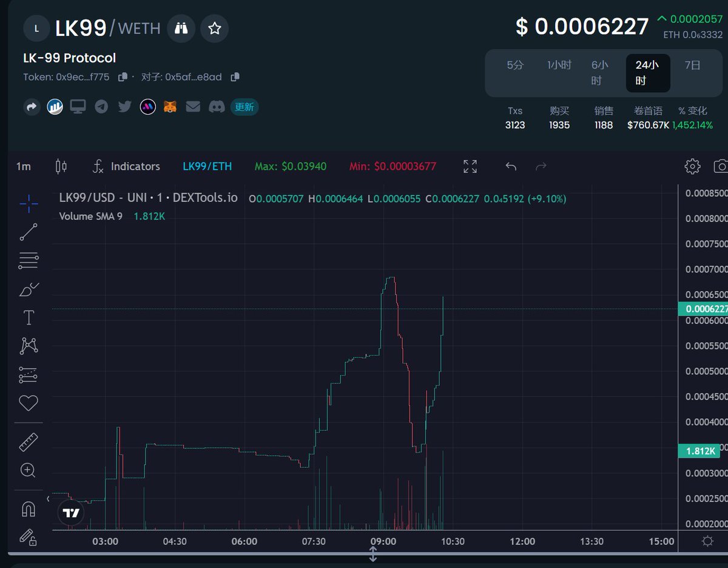Open the Telegram link icon

pyautogui.click(x=101, y=107)
